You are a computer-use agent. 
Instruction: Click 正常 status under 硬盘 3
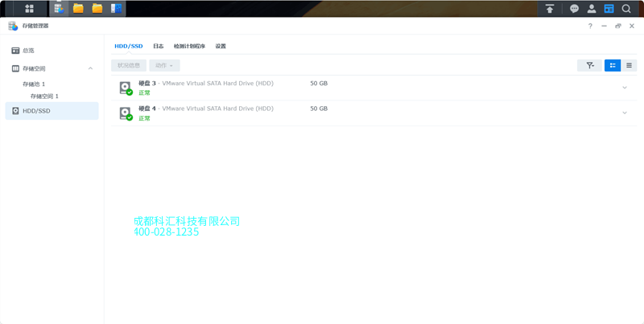point(144,92)
